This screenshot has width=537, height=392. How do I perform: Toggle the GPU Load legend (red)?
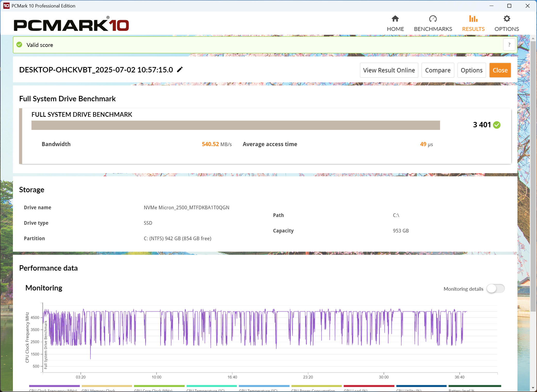(x=369, y=386)
